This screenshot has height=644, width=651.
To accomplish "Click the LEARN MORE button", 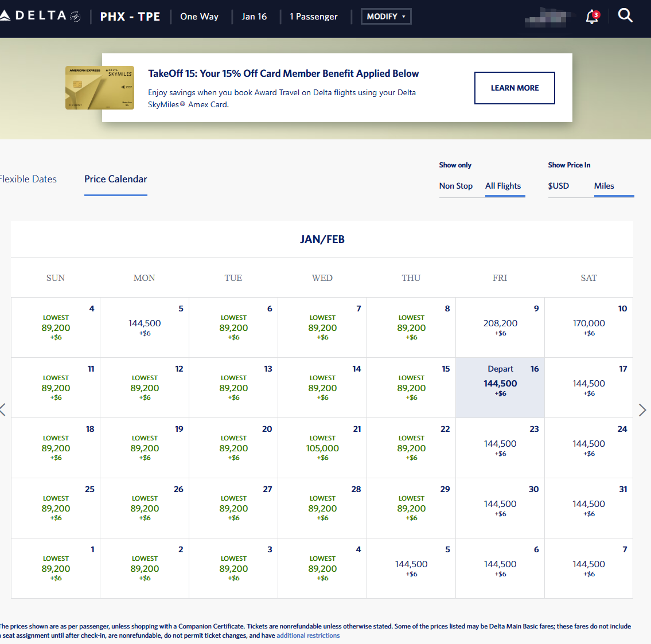I will coord(515,88).
